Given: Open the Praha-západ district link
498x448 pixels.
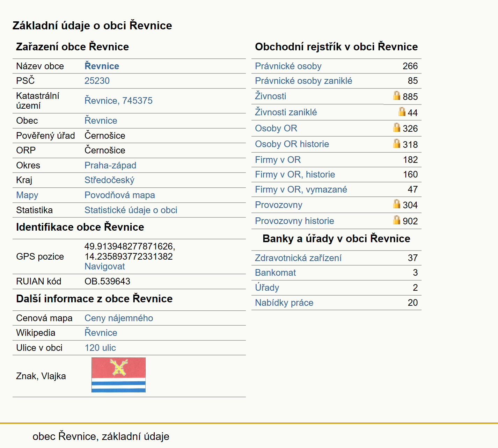Looking at the screenshot, I should [110, 165].
